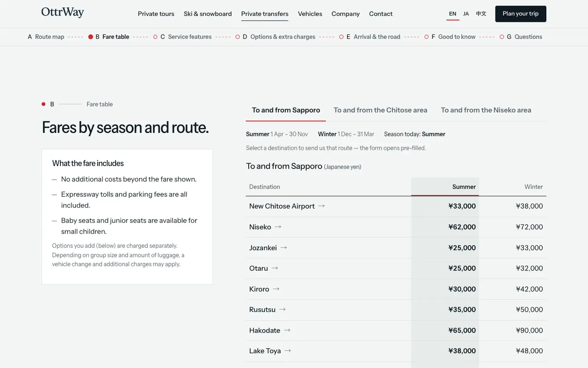Click the Plan your trip button
This screenshot has width=588, height=368.
click(521, 14)
